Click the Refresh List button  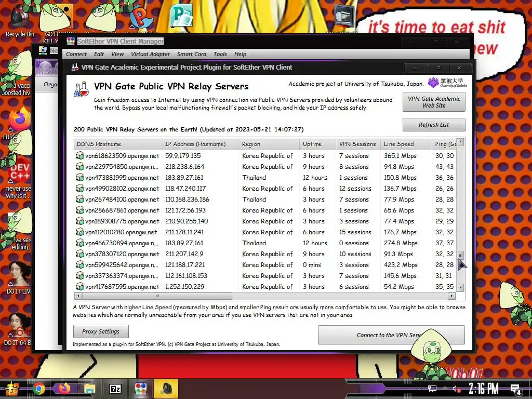pos(434,125)
